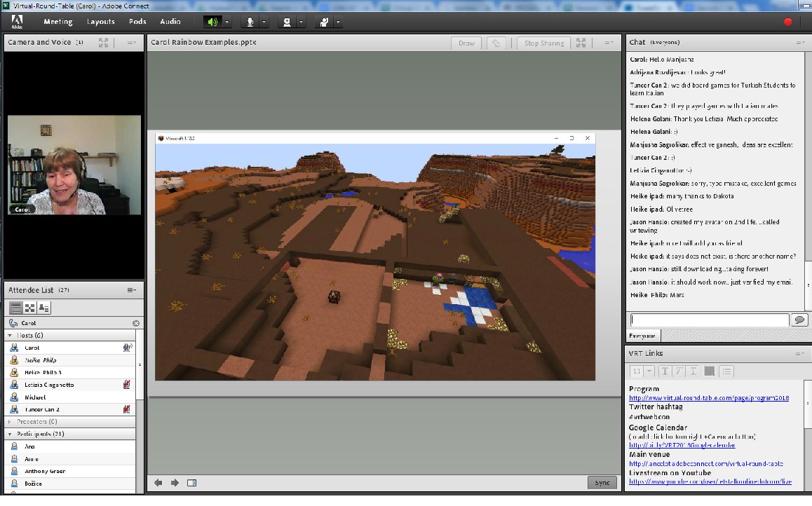Collapse the Participants group
The image size is (812, 506).
tap(10, 435)
